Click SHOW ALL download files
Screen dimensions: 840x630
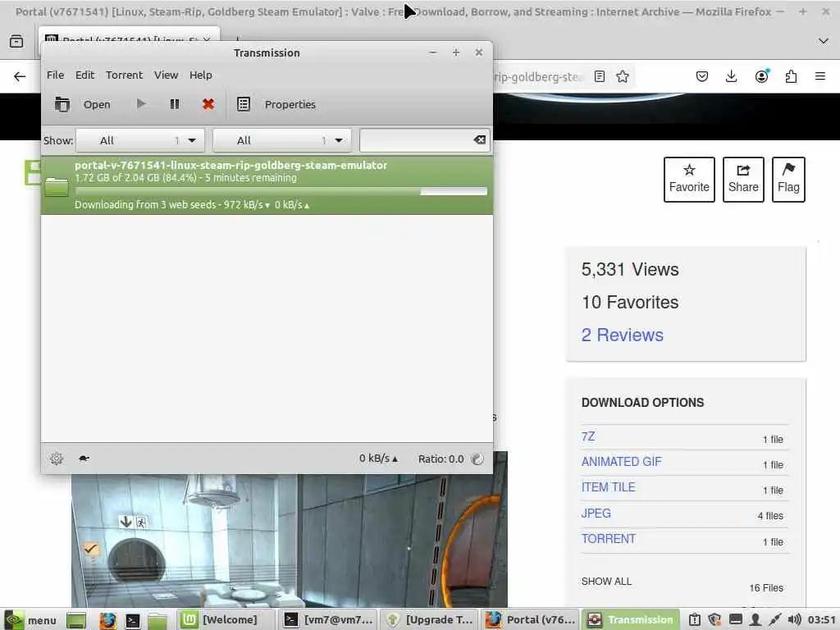pyautogui.click(x=606, y=582)
